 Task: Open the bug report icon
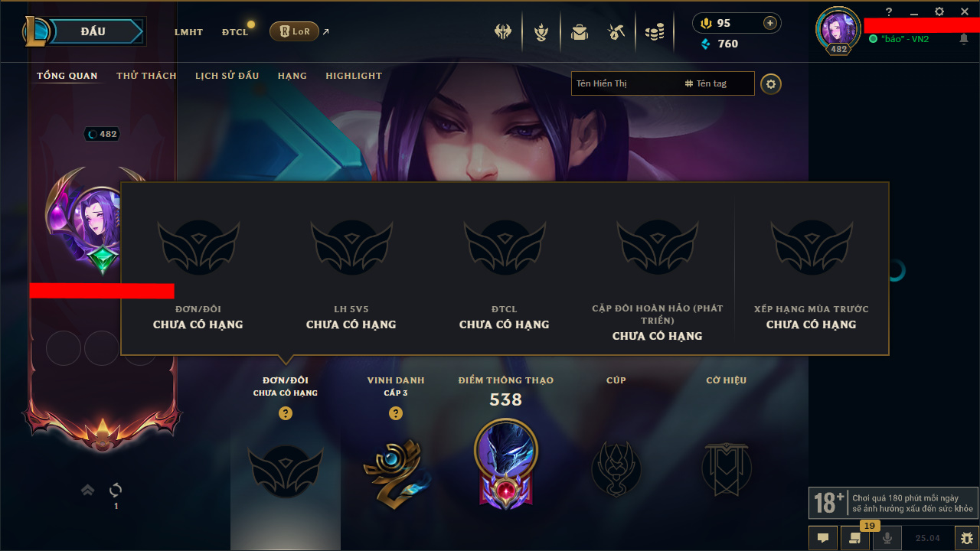coord(966,538)
